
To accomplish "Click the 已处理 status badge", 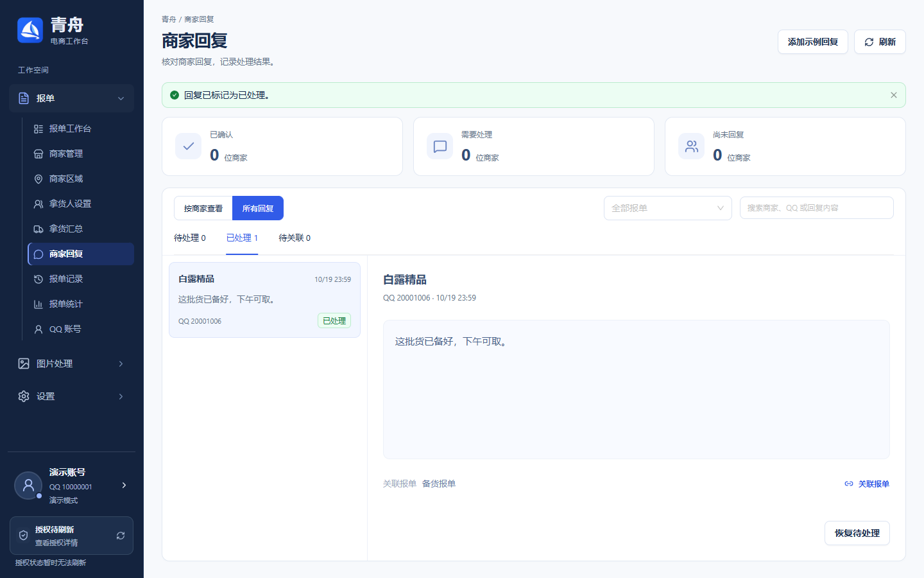I will pos(334,320).
